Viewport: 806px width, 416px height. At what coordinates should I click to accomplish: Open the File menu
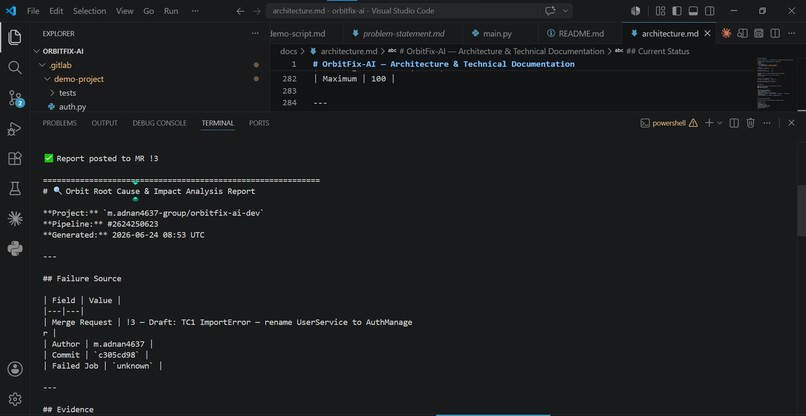pyautogui.click(x=33, y=11)
